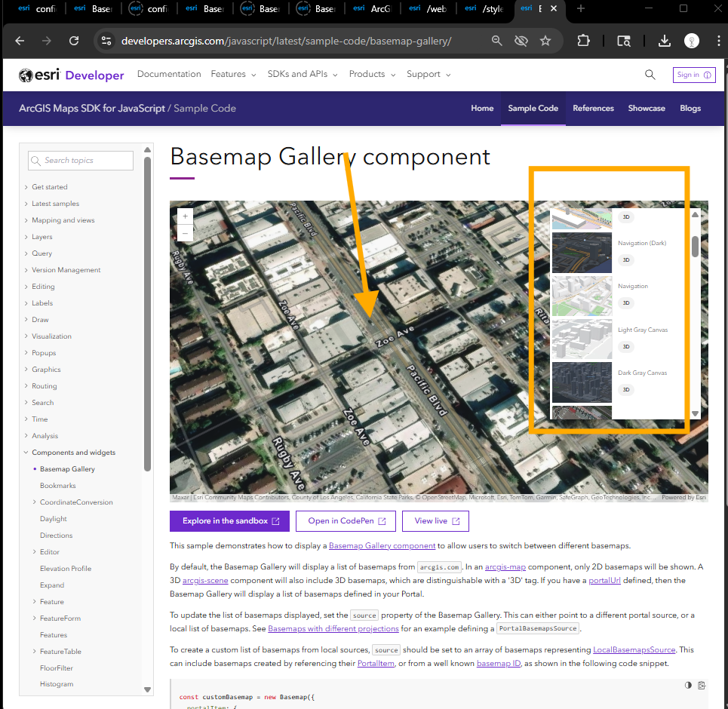Click the ArcGIS Maps SDK for JavaScript breadcrumb
The image size is (728, 709).
tap(92, 108)
